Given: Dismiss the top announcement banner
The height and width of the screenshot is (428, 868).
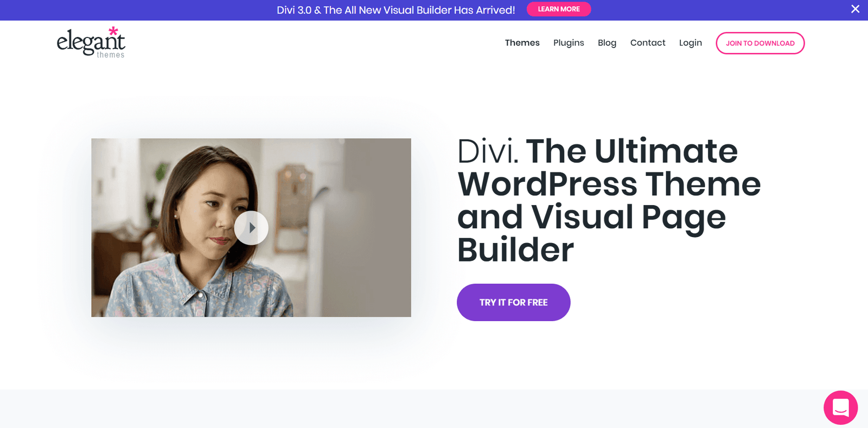Looking at the screenshot, I should [856, 9].
